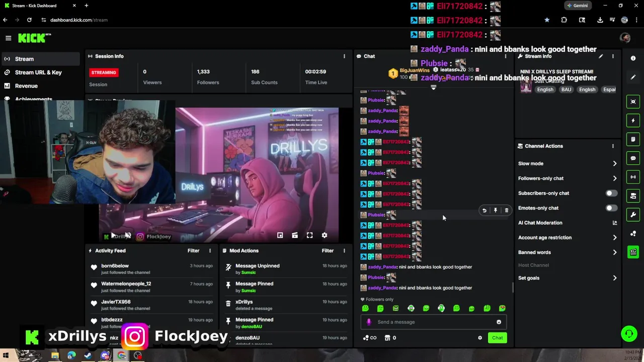This screenshot has width=644, height=362.
Task: Open Session Info options menu
Action: (x=344, y=56)
